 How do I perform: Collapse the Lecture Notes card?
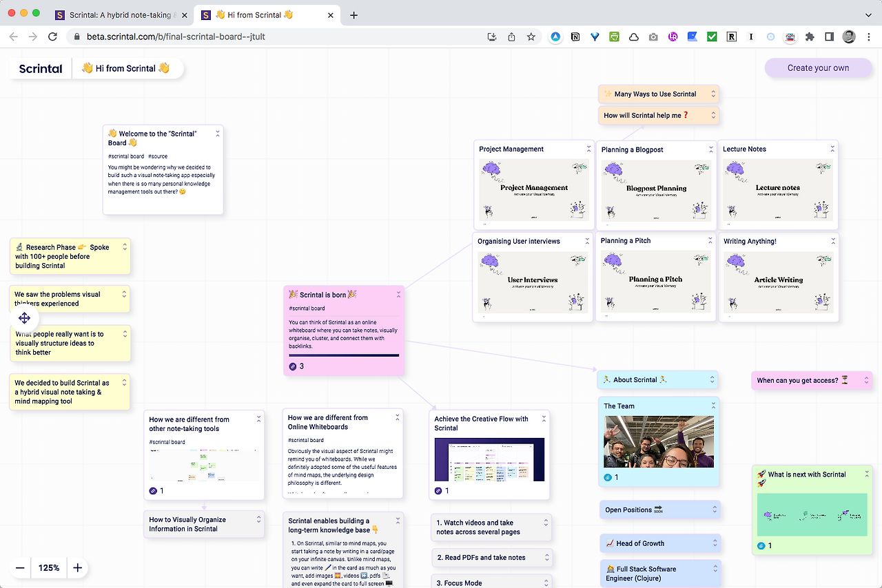tap(832, 149)
